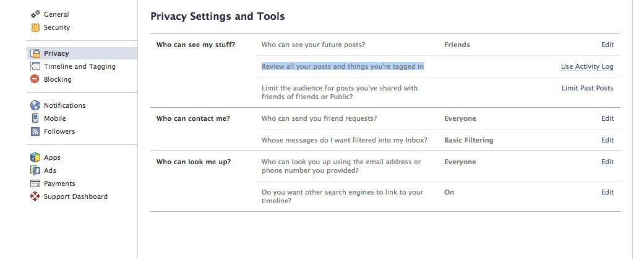The image size is (644, 259).
Task: Click the Security badge icon
Action: [35, 27]
